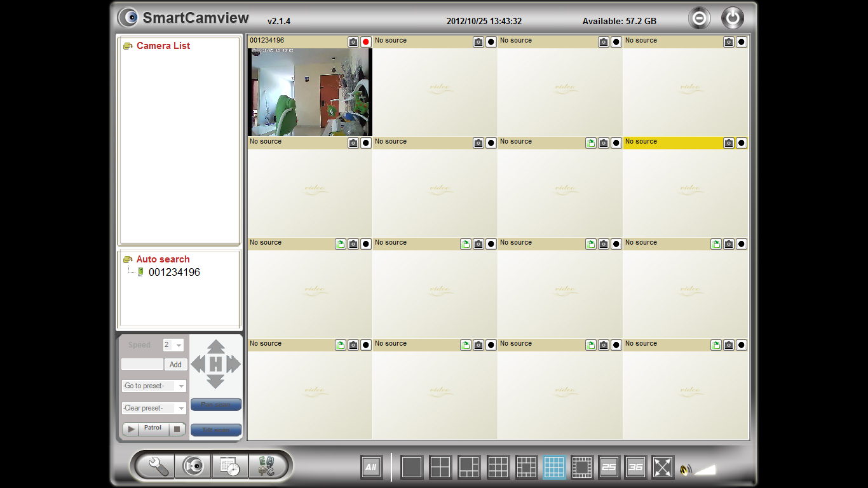Image resolution: width=868 pixels, height=488 pixels.
Task: Switch to bordered large-center multi-split layout
Action: (582, 468)
